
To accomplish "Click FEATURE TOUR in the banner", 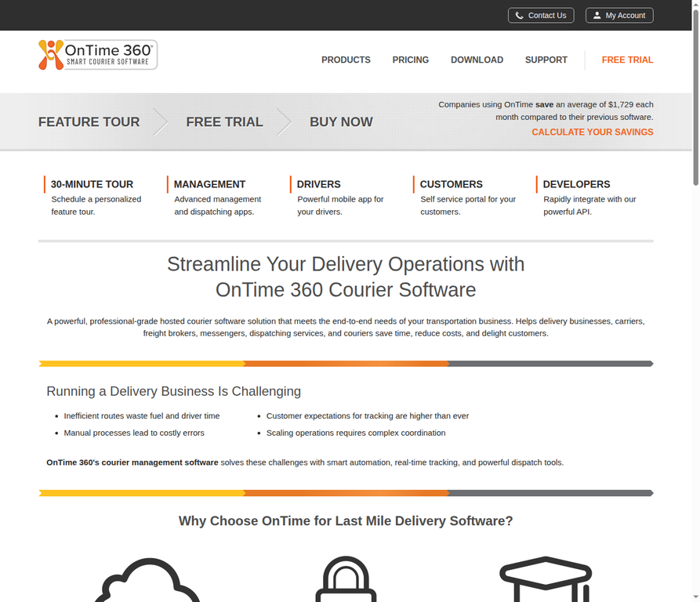I will click(89, 121).
